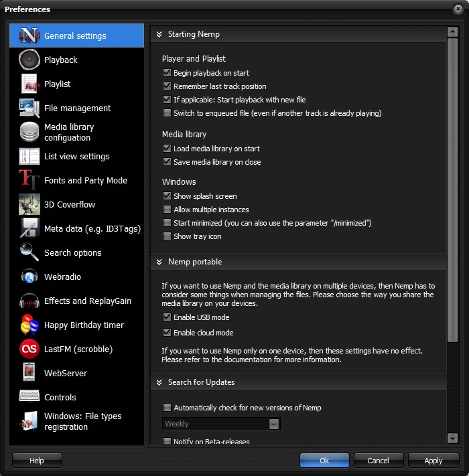The image size is (469, 476).
Task: Click the Help button
Action: pos(37,461)
